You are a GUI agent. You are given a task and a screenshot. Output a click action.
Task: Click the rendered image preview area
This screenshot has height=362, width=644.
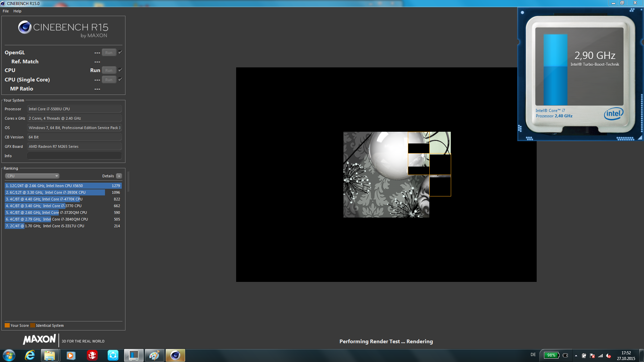tap(386, 175)
